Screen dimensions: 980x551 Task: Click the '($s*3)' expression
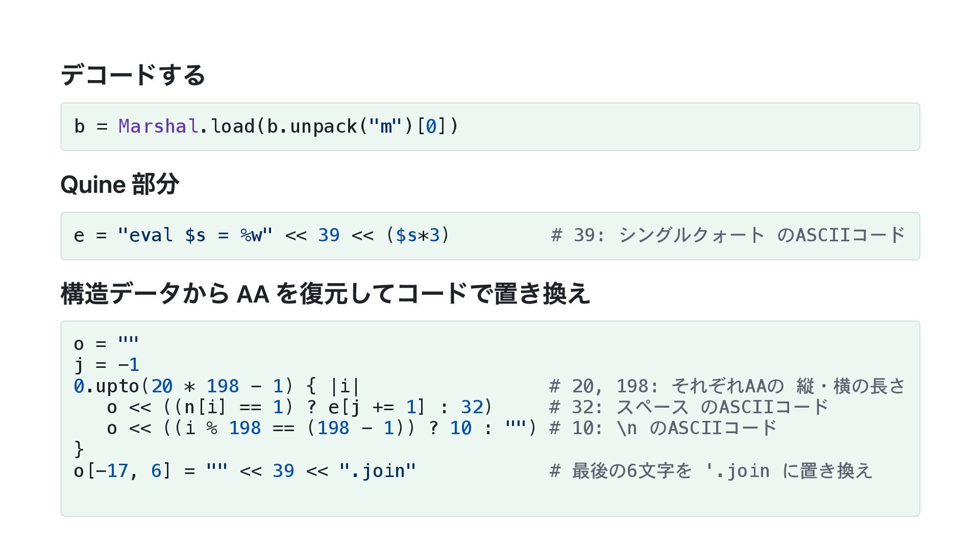coord(418,235)
